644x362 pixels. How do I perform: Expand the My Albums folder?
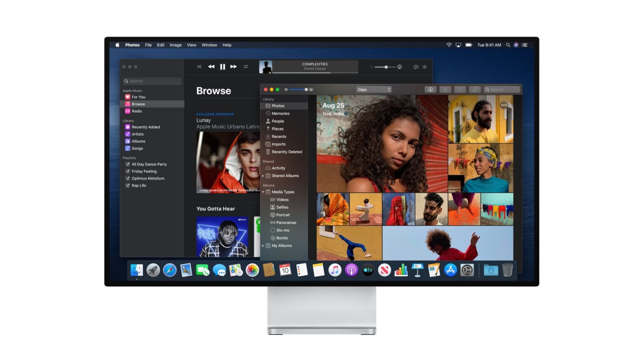point(263,246)
